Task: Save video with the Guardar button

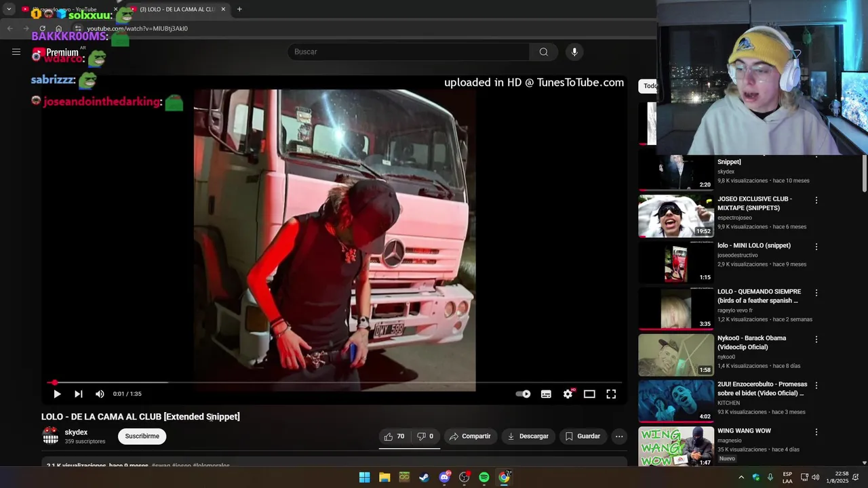Action: [583, 436]
